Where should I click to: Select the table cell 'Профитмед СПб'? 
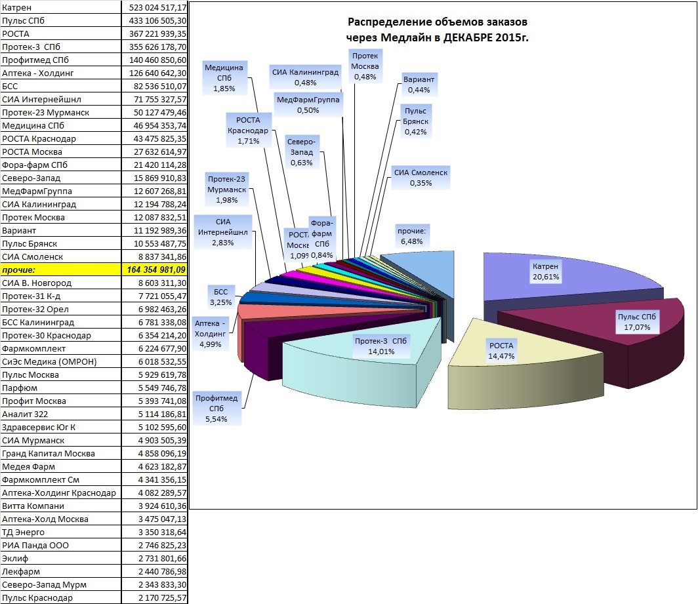tap(61, 60)
